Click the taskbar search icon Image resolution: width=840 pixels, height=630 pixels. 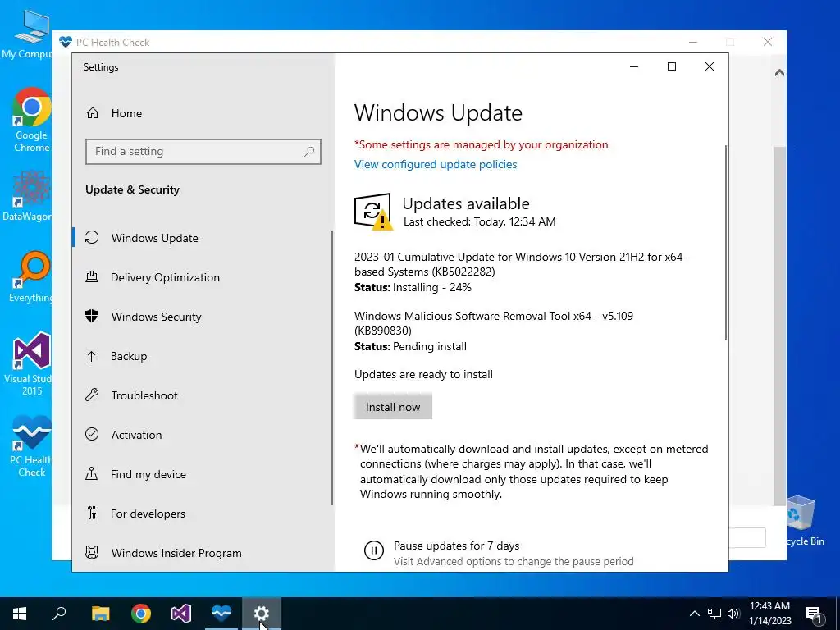click(x=59, y=614)
